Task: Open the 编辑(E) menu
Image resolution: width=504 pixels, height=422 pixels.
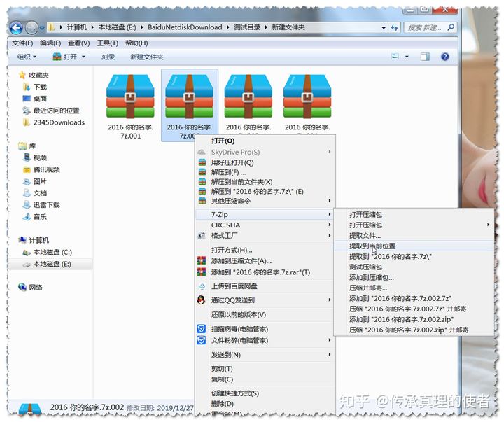Action: (50, 43)
